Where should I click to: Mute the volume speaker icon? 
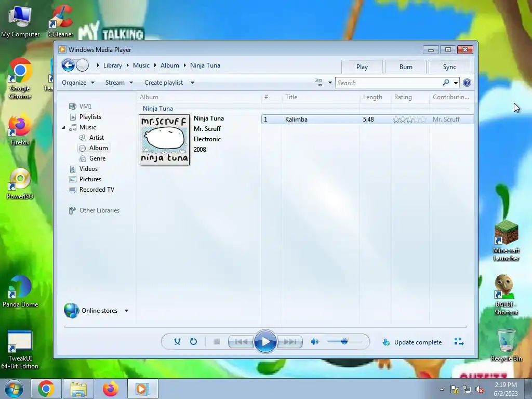[x=314, y=342]
